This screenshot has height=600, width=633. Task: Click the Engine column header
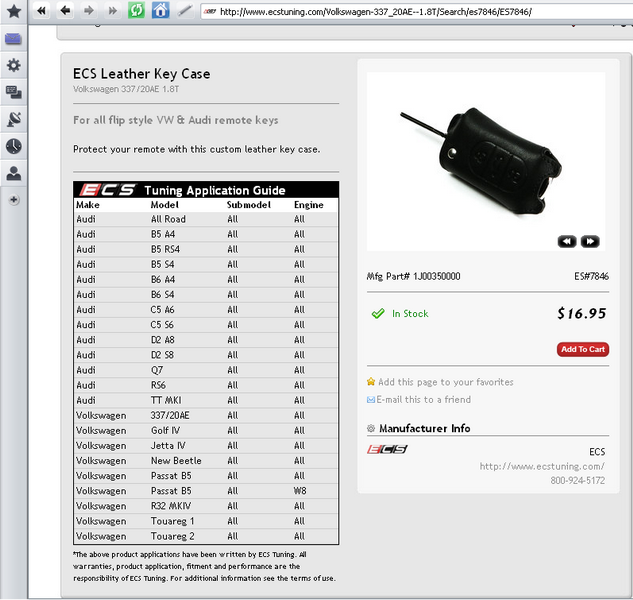[308, 205]
